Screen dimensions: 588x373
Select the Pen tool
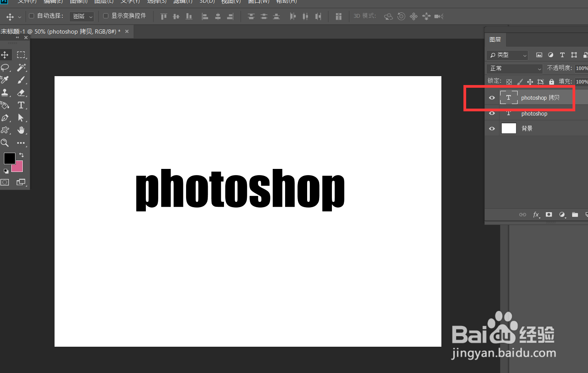point(5,118)
